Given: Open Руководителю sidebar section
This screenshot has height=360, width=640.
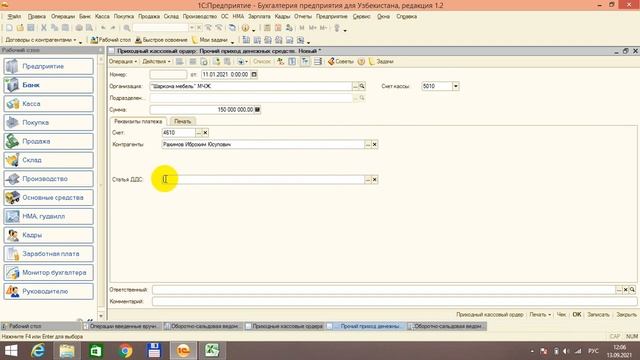Looking at the screenshot, I should 49,291.
